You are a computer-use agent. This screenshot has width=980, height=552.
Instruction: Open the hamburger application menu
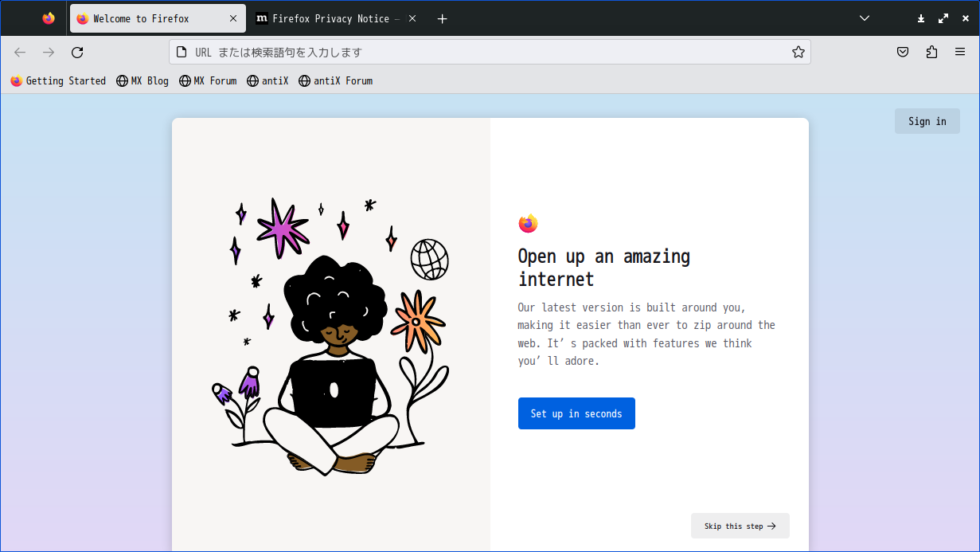(x=960, y=52)
